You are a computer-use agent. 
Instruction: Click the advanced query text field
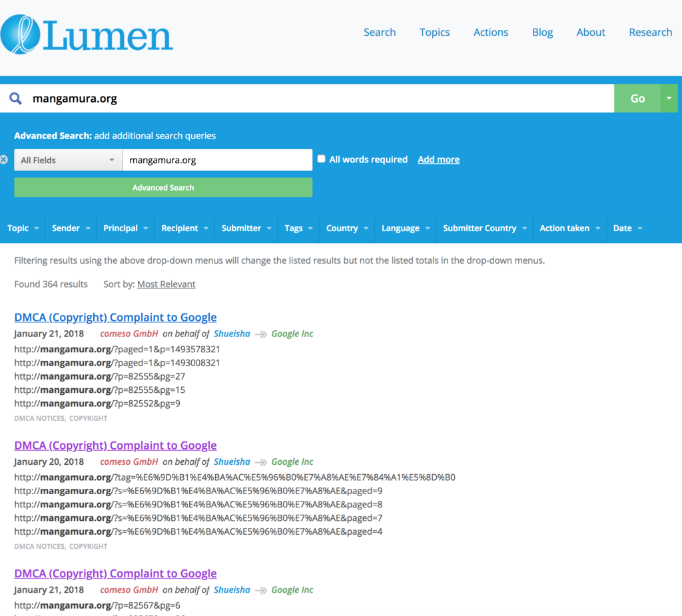[x=218, y=160]
